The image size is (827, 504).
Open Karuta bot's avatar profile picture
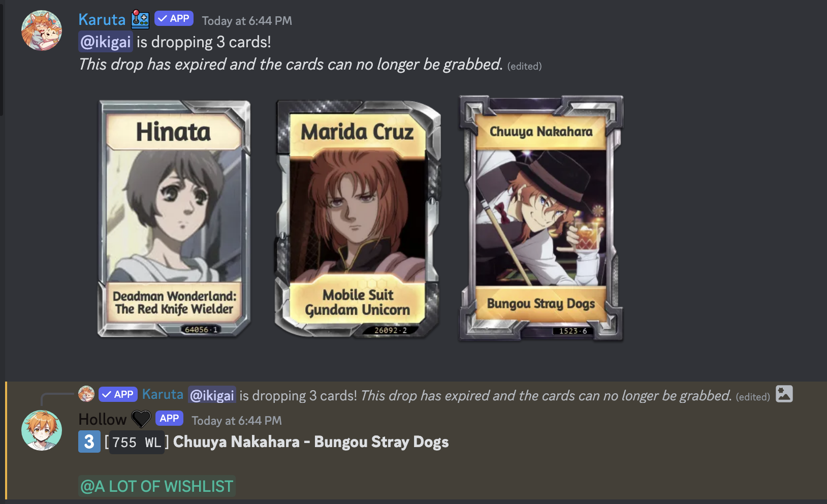(42, 30)
